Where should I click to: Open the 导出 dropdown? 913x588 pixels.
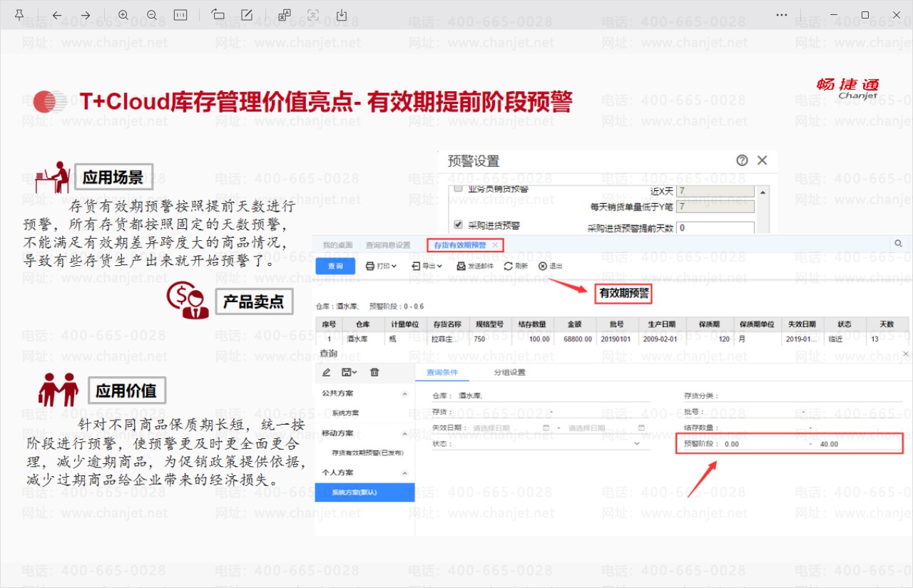click(427, 266)
